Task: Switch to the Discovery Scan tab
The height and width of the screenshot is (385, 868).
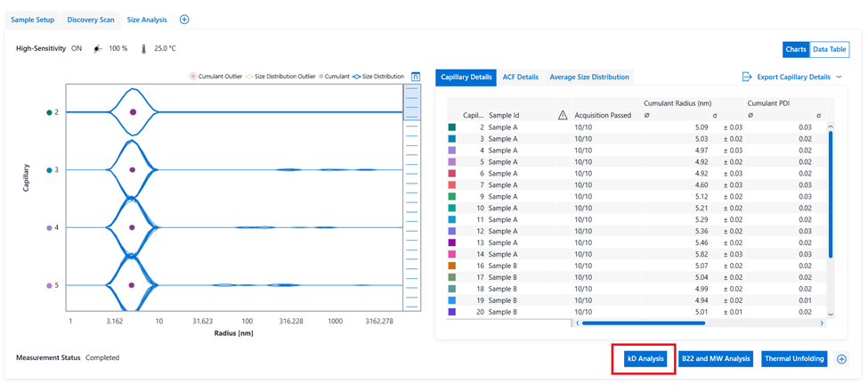Action: tap(91, 20)
